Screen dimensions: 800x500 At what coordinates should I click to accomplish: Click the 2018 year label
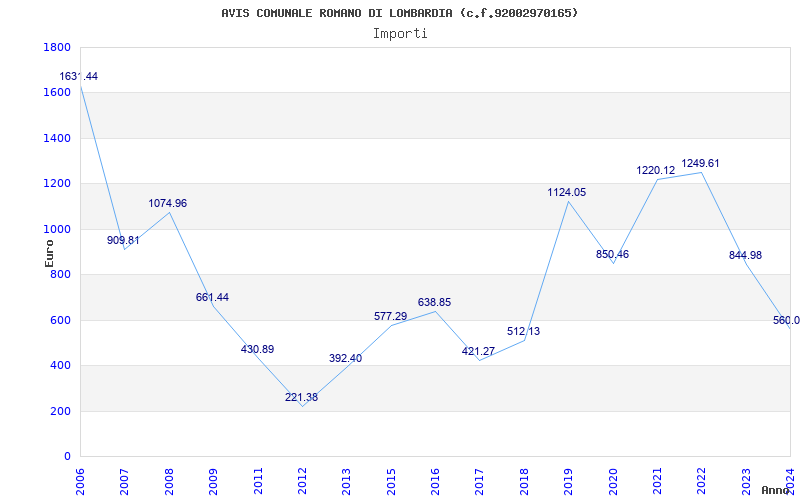click(524, 482)
